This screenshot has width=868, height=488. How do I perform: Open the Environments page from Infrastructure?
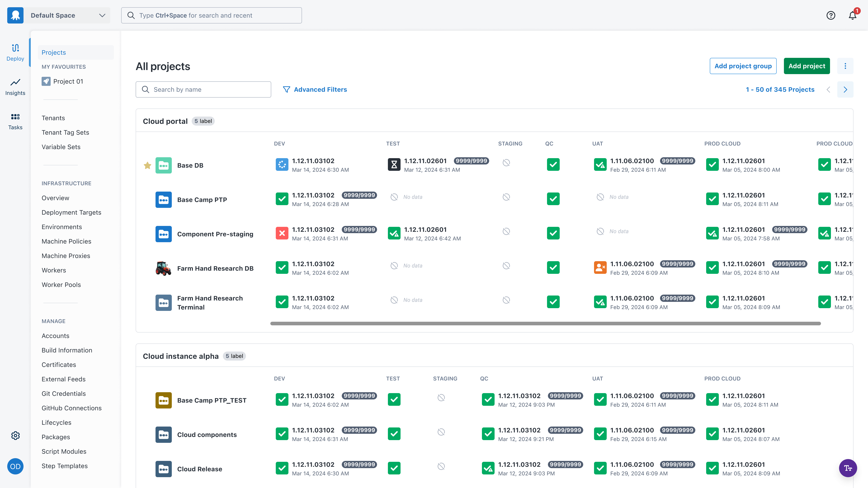tap(62, 227)
